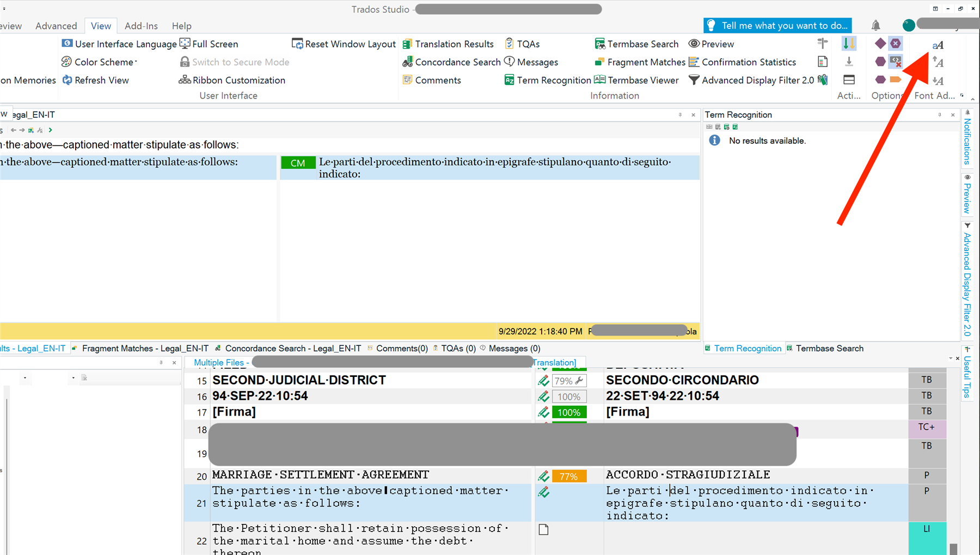Viewport: 980px width, 555px height.
Task: Click the 77% match status in segment 20
Action: (569, 477)
